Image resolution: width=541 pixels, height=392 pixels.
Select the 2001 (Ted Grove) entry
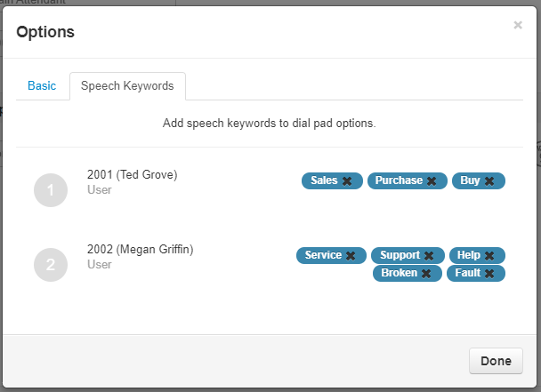tap(133, 175)
